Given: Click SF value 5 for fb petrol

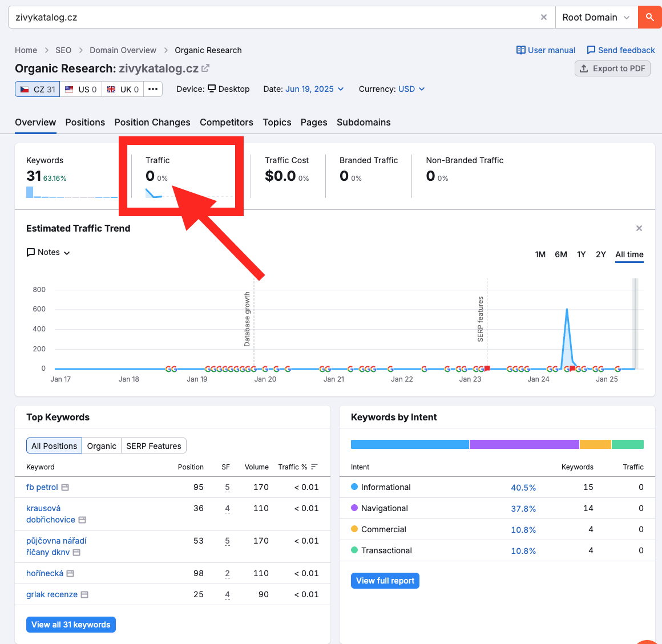Looking at the screenshot, I should [227, 488].
